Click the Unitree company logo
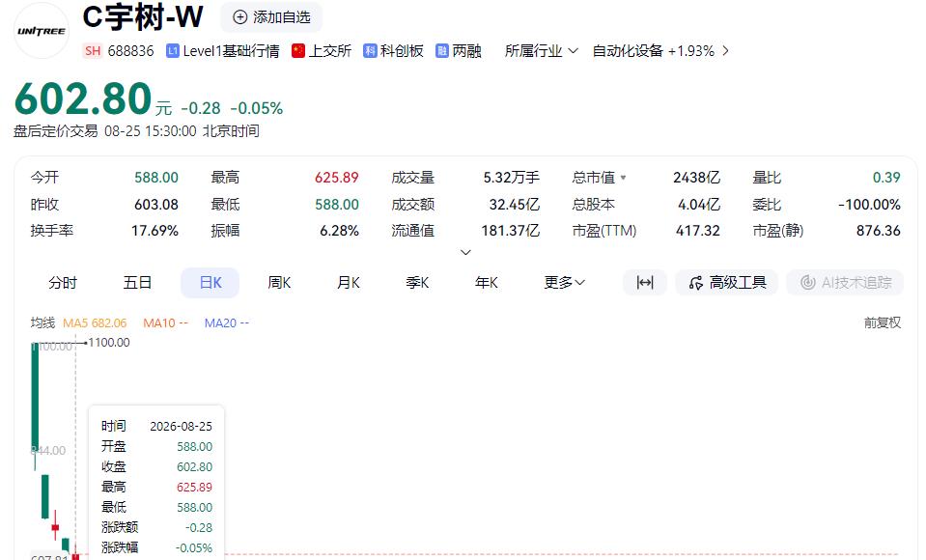This screenshot has height=560, width=926. [42, 31]
